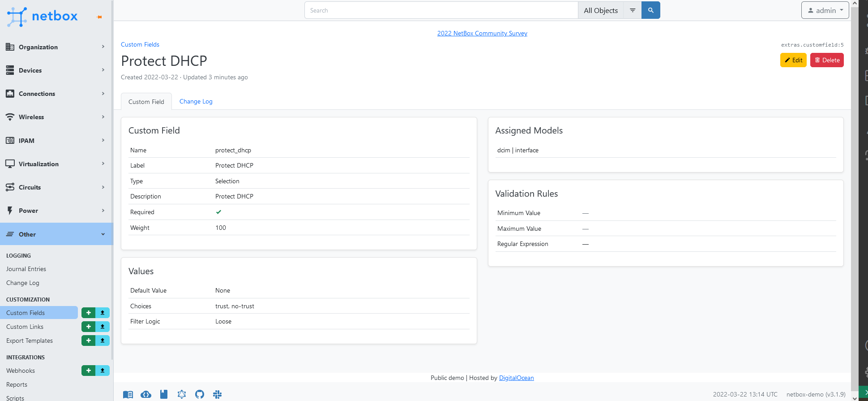Collapse the Other menu
Viewport: 868px width, 401px height.
point(56,234)
